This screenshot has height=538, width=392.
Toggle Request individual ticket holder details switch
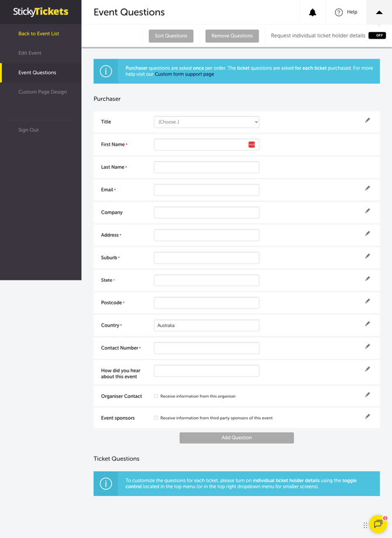(x=377, y=35)
